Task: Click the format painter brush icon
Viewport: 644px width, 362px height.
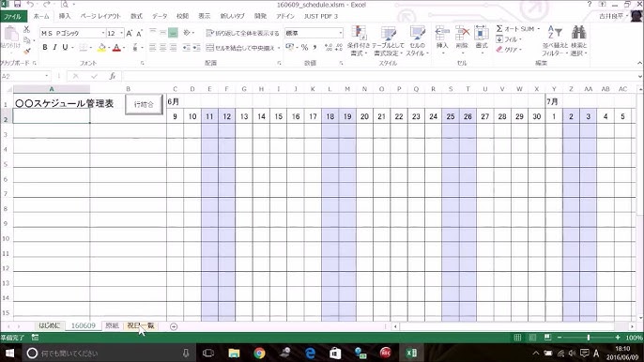Action: click(26, 51)
